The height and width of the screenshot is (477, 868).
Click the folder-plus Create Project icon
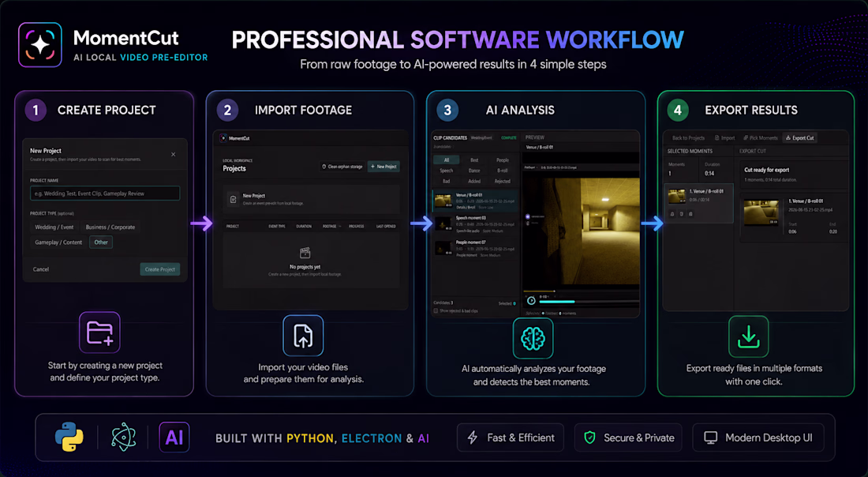pyautogui.click(x=99, y=332)
